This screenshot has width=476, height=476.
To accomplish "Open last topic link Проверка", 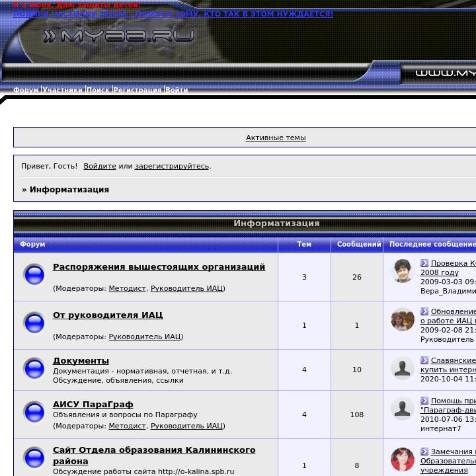I will point(449,268).
